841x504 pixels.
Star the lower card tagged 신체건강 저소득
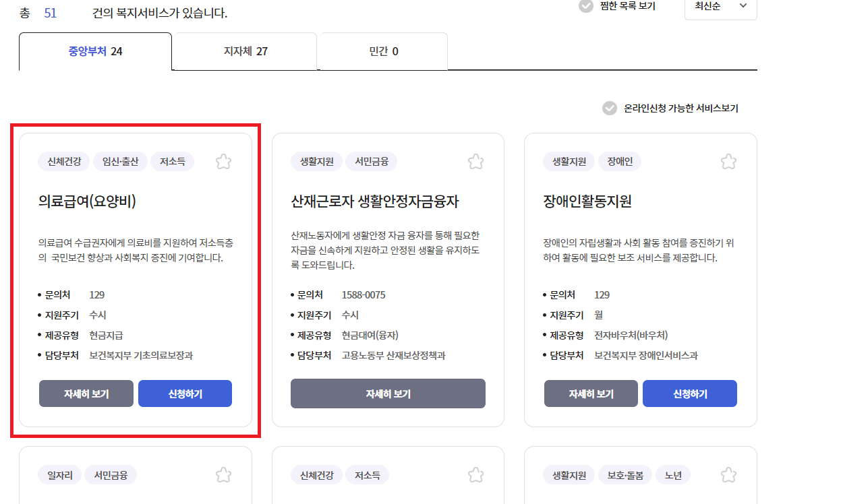coord(476,475)
